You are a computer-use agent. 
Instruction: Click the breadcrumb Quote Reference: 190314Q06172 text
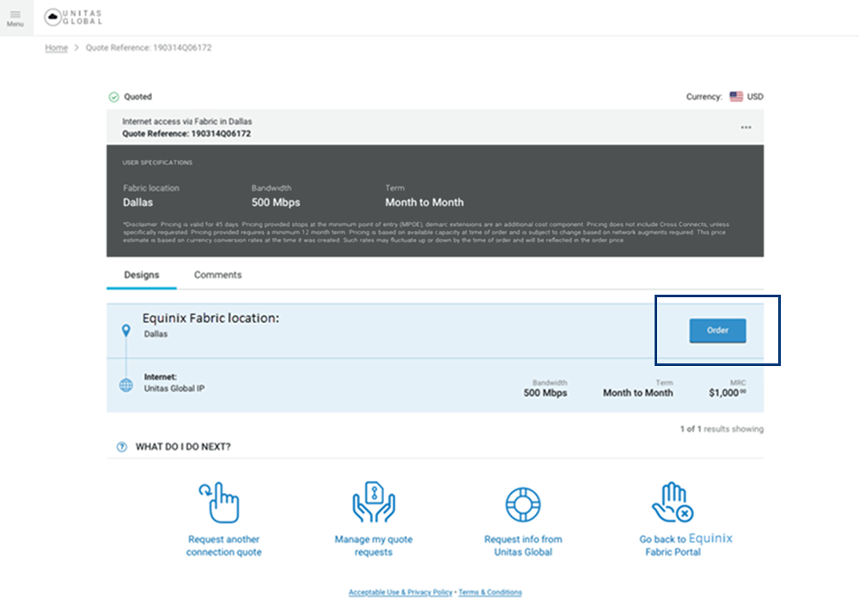[x=149, y=47]
